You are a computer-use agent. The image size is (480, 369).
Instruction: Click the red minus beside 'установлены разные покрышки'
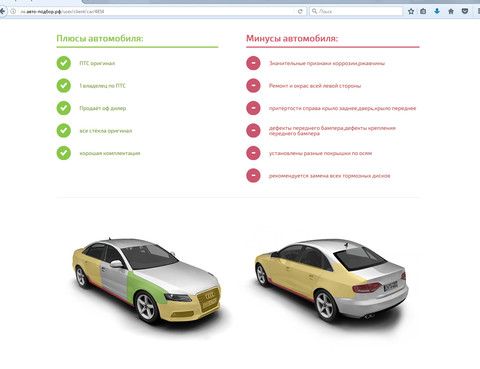[253, 153]
